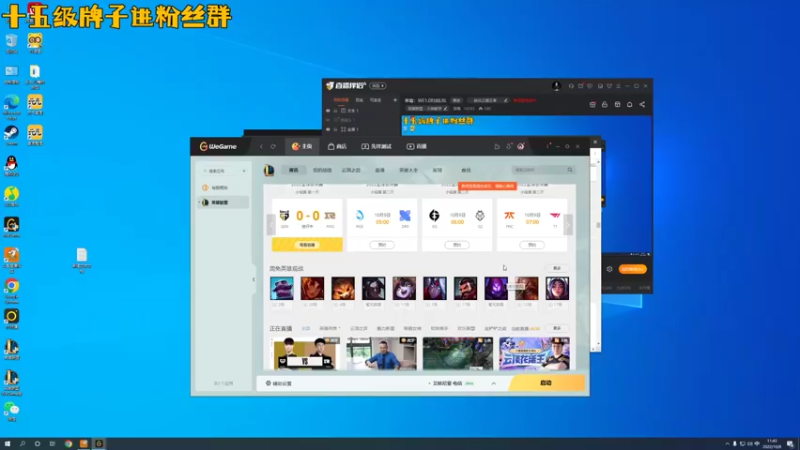Click lock icon in streaming window toolbar

tap(605, 105)
